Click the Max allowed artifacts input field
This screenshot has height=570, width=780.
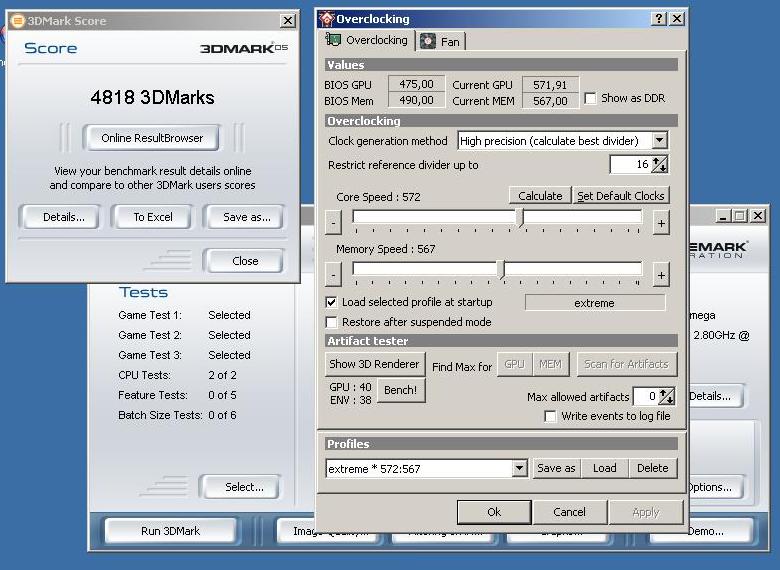pyautogui.click(x=645, y=397)
